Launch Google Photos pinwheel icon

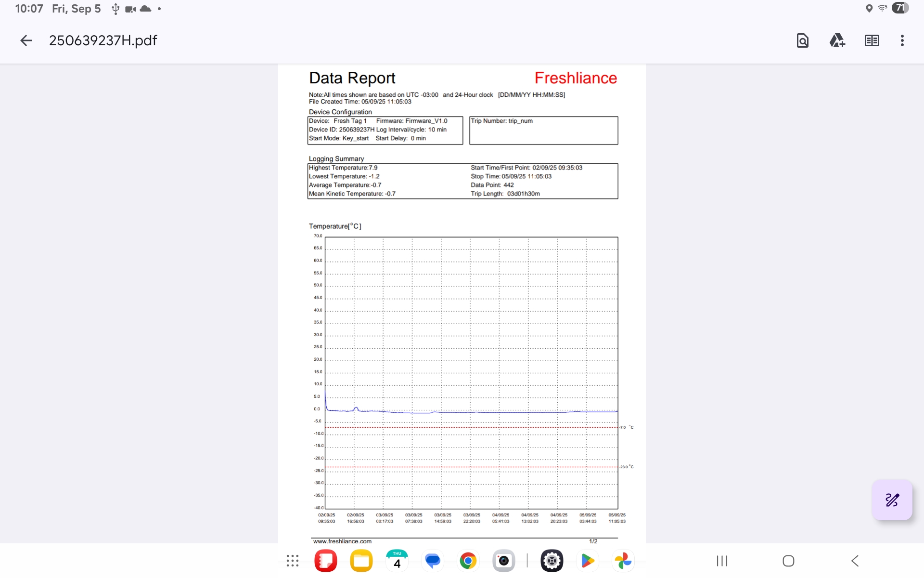pos(623,561)
